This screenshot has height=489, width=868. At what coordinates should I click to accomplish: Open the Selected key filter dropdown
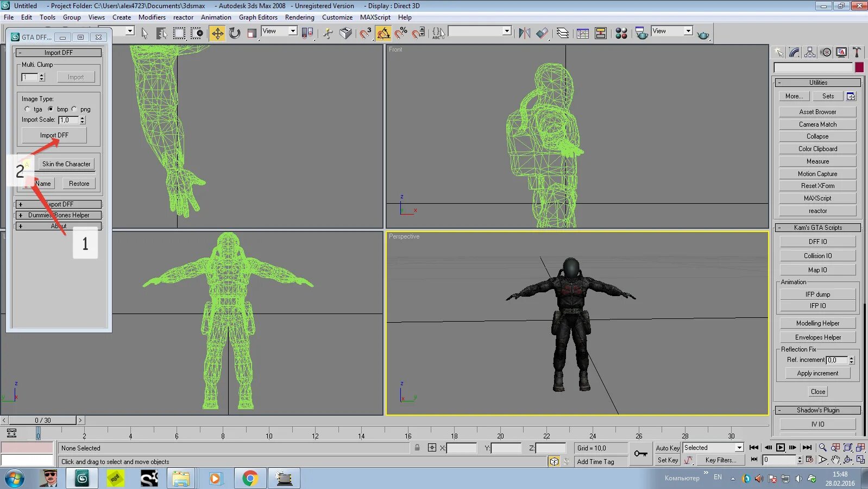[739, 448]
